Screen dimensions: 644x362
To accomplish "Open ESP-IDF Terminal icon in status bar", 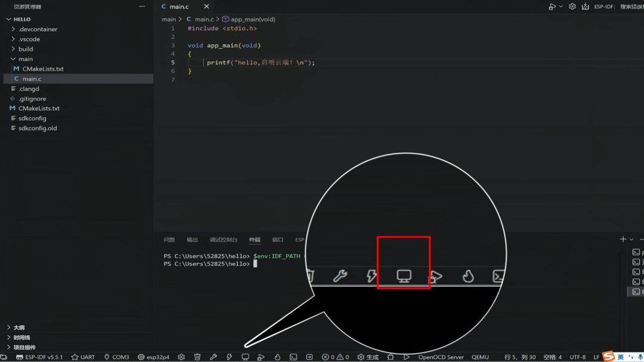I will (293, 357).
